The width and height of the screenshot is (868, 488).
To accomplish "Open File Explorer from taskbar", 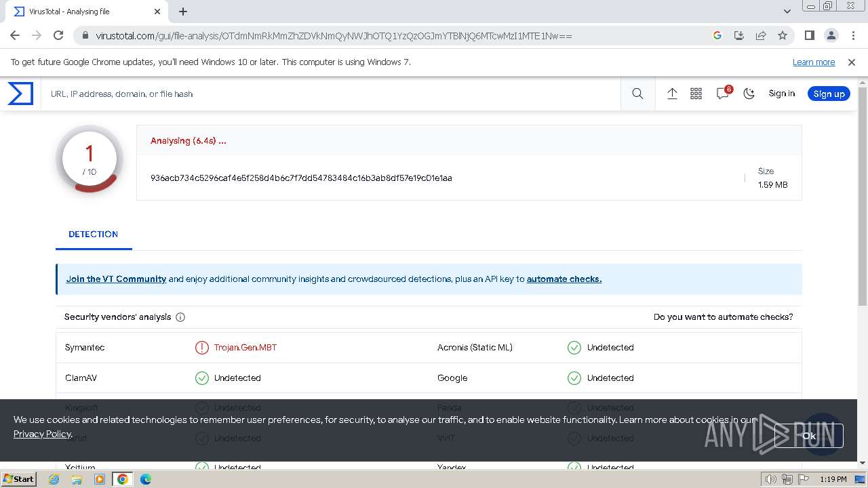I will click(77, 479).
